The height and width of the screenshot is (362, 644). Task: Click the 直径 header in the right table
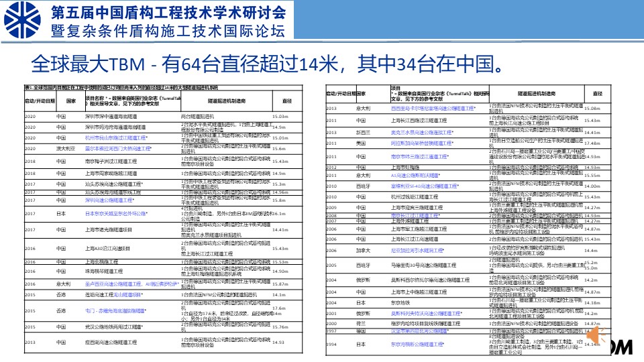tap(597, 94)
